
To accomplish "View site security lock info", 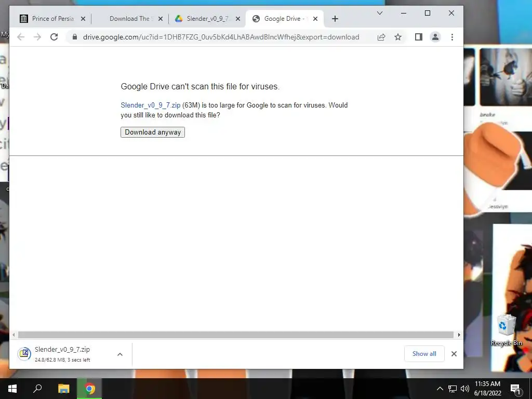I will coord(75,37).
